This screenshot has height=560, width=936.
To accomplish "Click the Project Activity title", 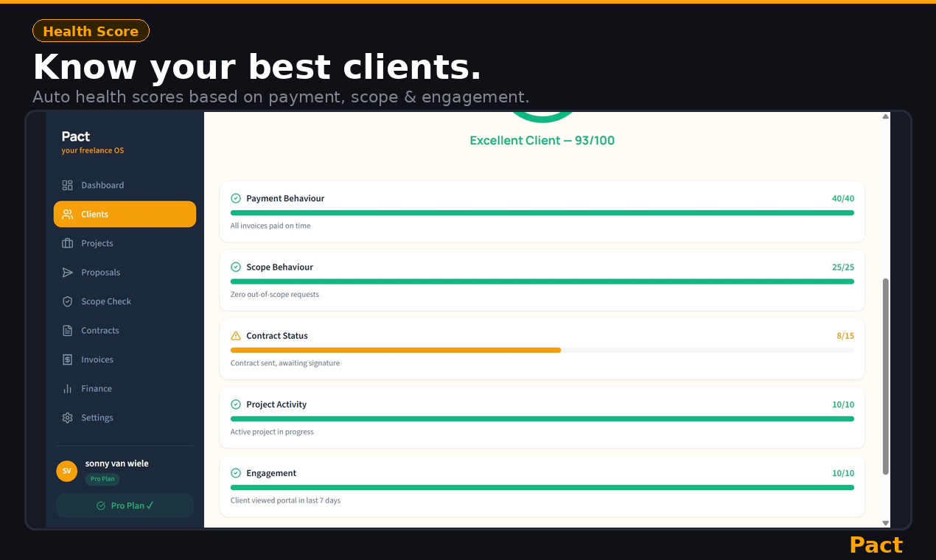I will click(276, 405).
